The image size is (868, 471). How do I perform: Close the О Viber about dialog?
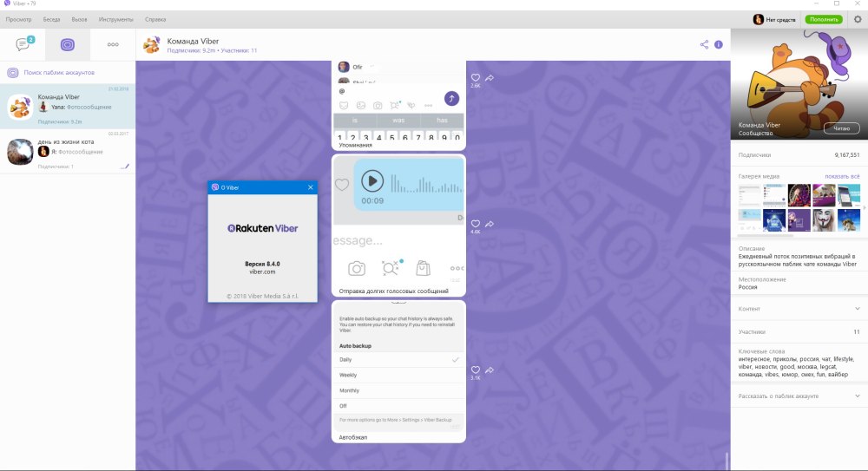tap(311, 187)
